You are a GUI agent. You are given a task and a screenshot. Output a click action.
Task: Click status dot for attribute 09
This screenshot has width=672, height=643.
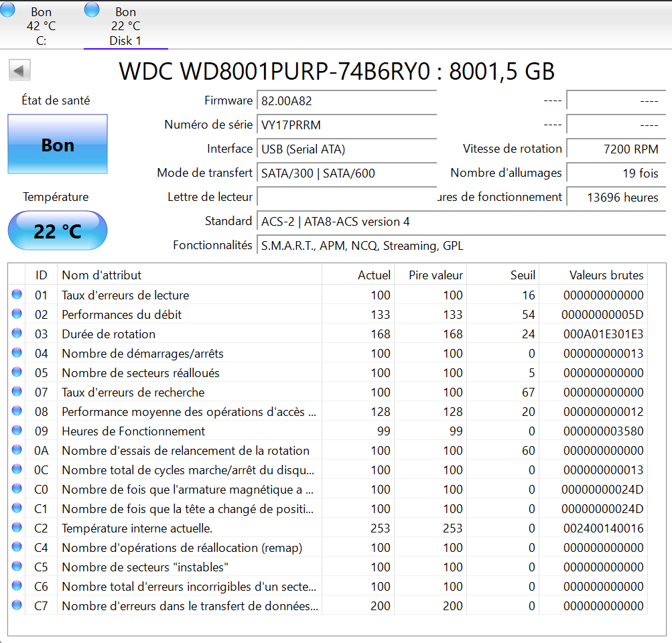[17, 430]
